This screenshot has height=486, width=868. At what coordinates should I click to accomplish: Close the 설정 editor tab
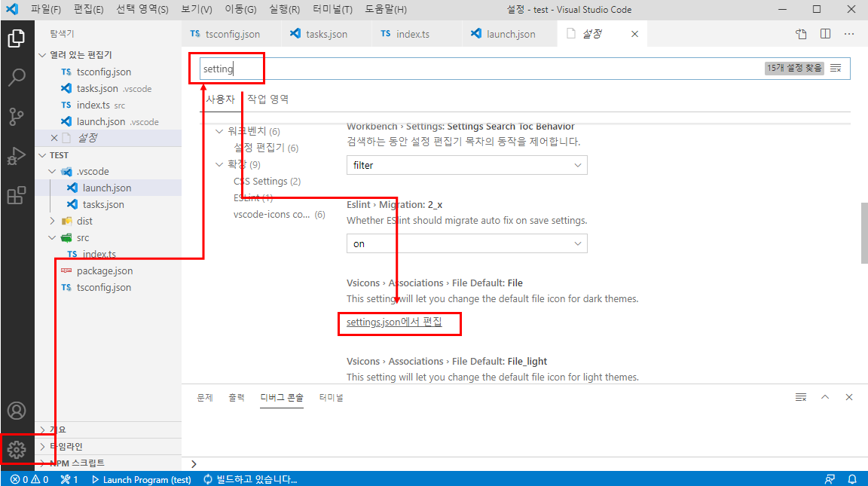tap(635, 34)
